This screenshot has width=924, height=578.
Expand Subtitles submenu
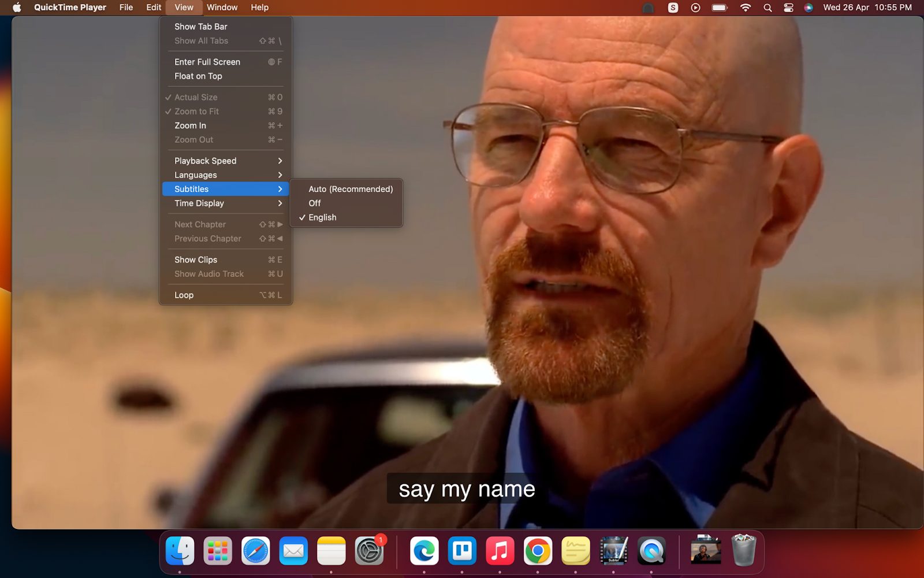226,189
